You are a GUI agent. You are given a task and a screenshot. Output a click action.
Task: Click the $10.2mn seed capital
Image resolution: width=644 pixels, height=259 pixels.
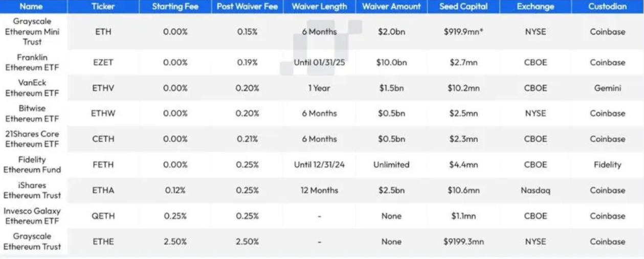463,88
